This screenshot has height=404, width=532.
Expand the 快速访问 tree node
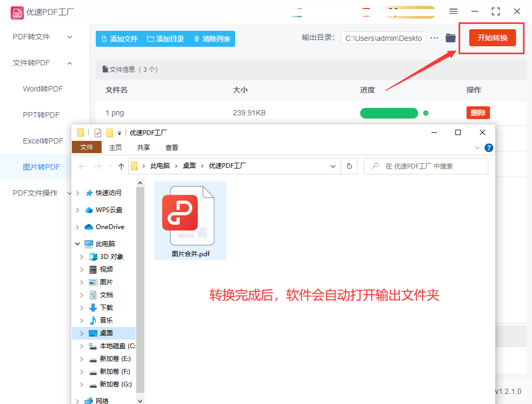(x=77, y=193)
